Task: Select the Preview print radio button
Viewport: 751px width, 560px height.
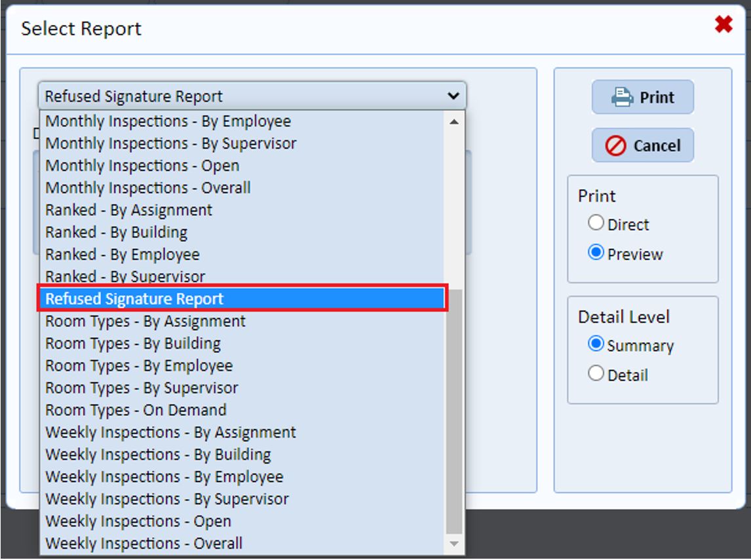Action: click(596, 253)
